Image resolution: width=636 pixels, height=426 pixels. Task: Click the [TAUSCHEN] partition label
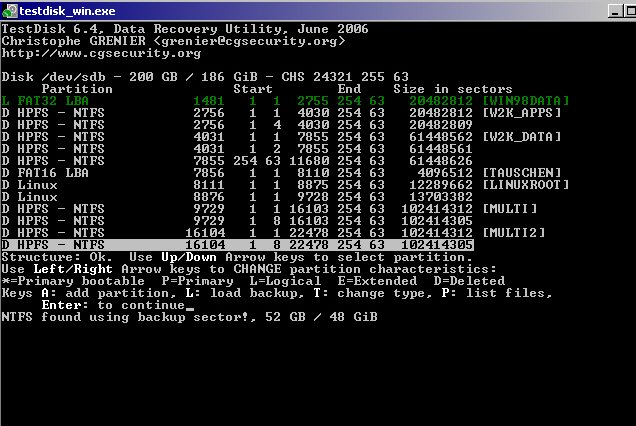(x=521, y=173)
